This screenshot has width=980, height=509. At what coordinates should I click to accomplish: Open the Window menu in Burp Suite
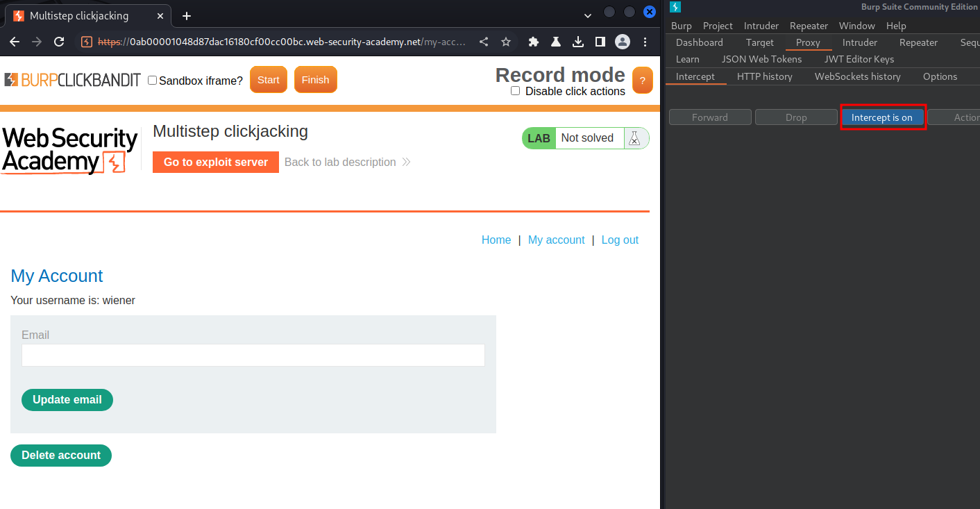point(857,26)
